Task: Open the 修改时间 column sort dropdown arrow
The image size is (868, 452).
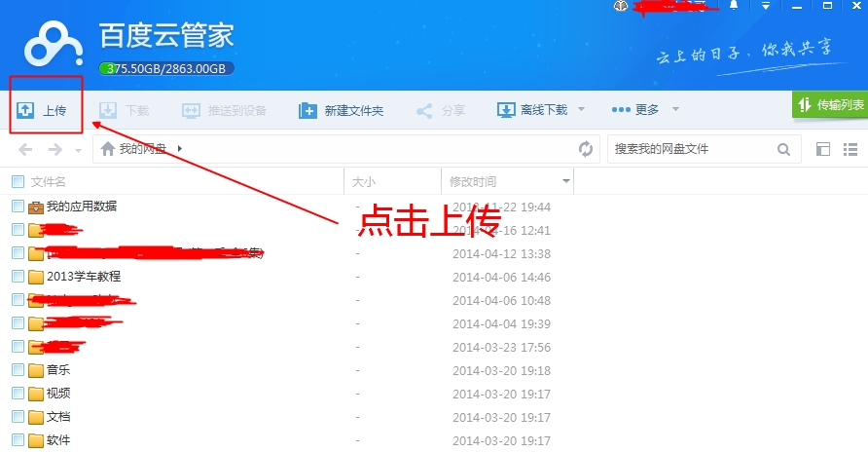Action: click(565, 181)
